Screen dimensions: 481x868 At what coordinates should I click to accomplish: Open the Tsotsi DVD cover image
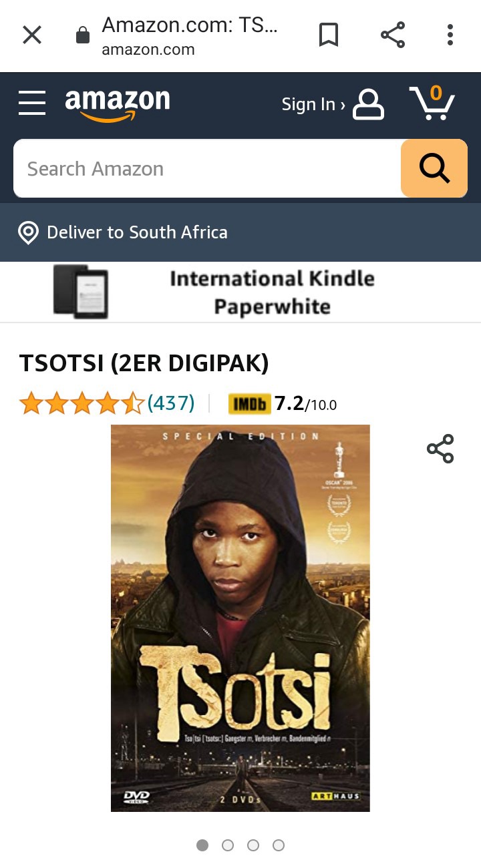[x=240, y=618]
